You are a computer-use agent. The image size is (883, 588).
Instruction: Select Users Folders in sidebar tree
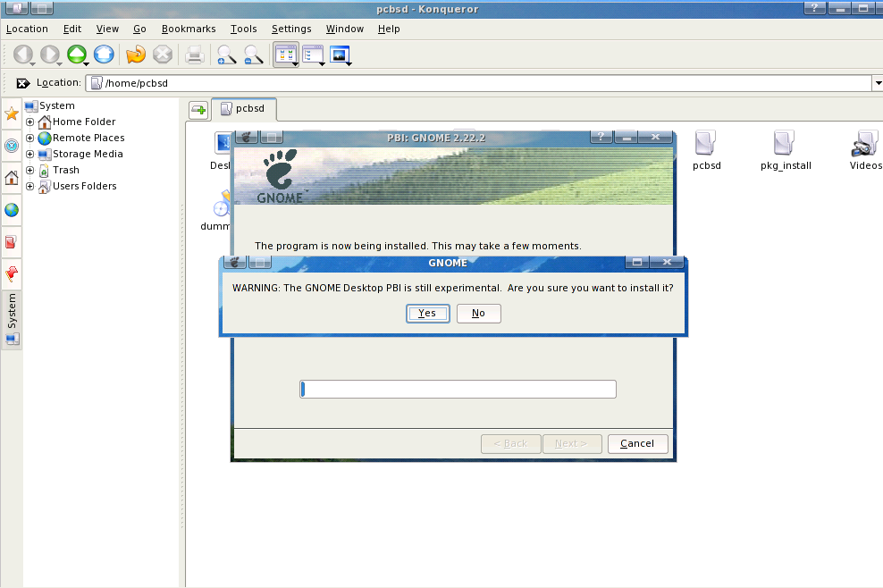coord(78,186)
